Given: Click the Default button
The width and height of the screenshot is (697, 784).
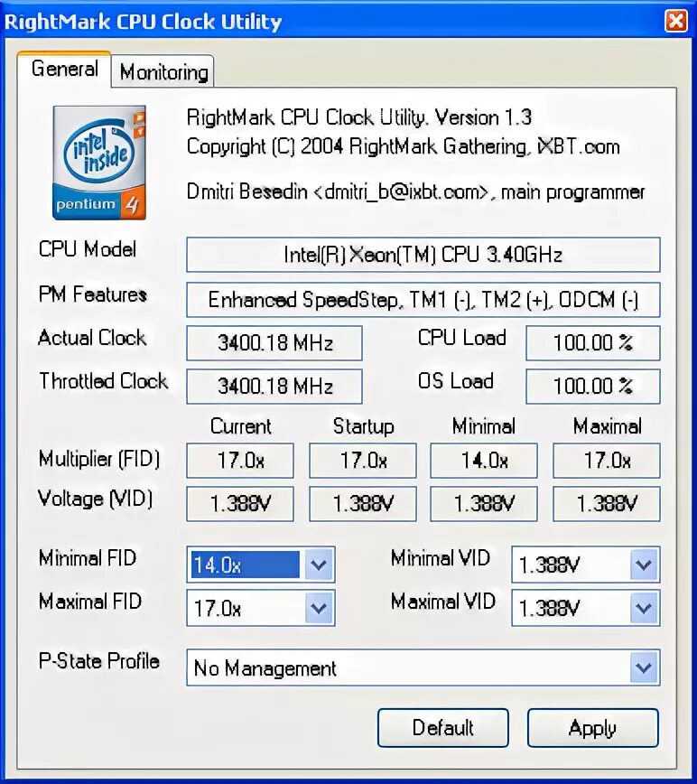Looking at the screenshot, I should [442, 728].
